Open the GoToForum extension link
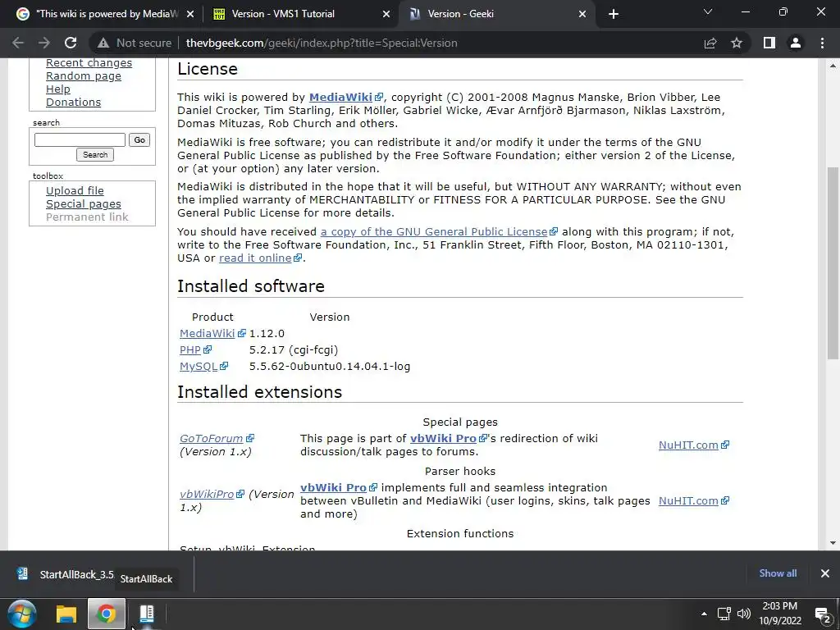The height and width of the screenshot is (630, 840). point(211,438)
